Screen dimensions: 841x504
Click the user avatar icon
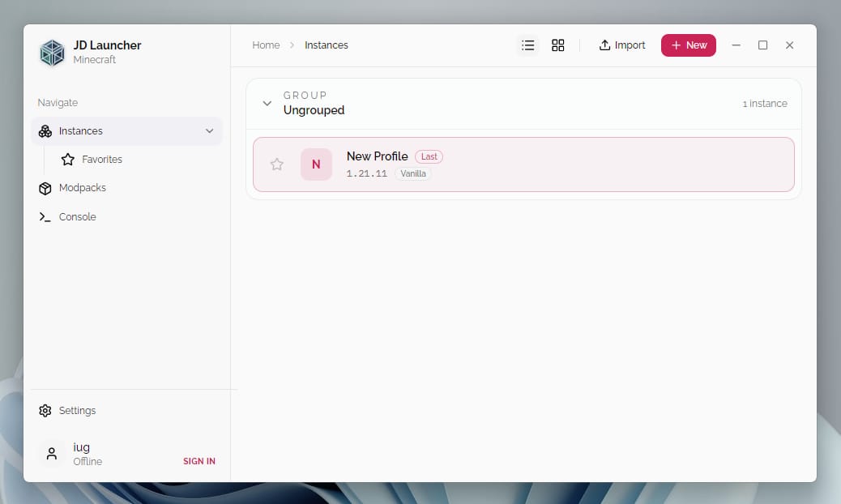(52, 454)
